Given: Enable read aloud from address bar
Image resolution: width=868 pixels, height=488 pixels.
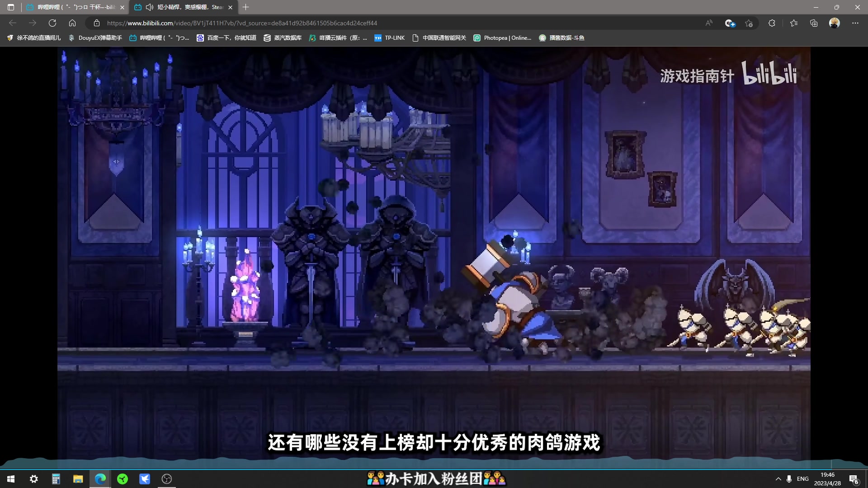Looking at the screenshot, I should click(x=709, y=23).
